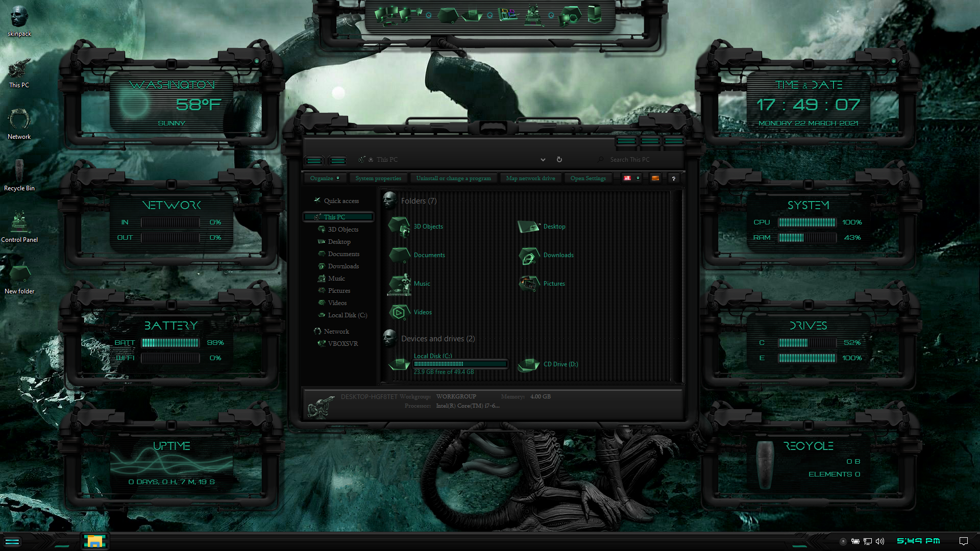Click the skinpack desktop icon
980x551 pixels.
tap(19, 17)
